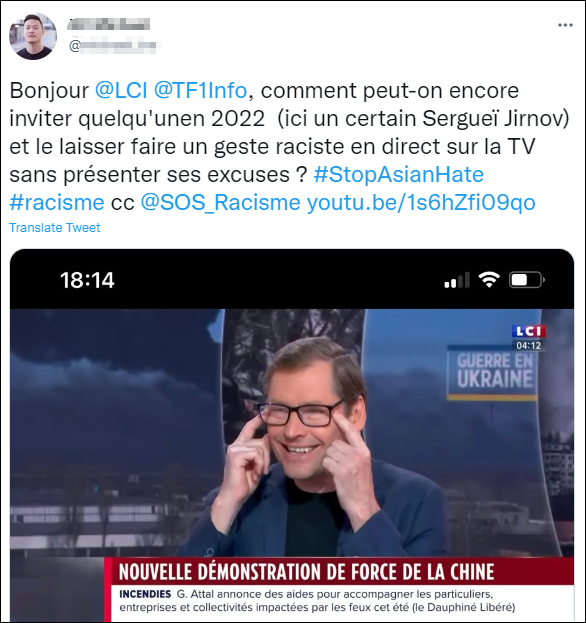
Task: Open the blurred author @handle
Action: [115, 46]
